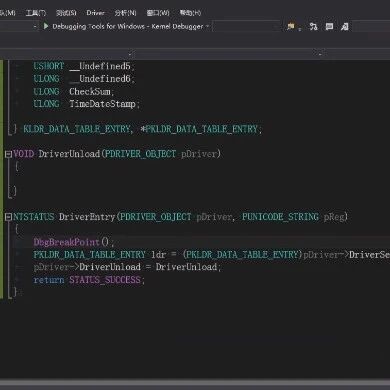Click the DriverUnload function name in its definition

pos(69,154)
